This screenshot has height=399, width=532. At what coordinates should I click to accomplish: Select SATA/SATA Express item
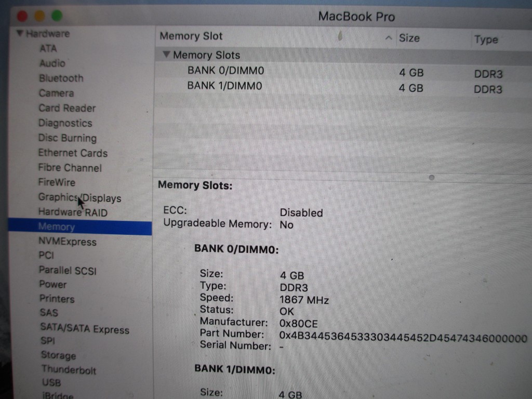tap(85, 328)
